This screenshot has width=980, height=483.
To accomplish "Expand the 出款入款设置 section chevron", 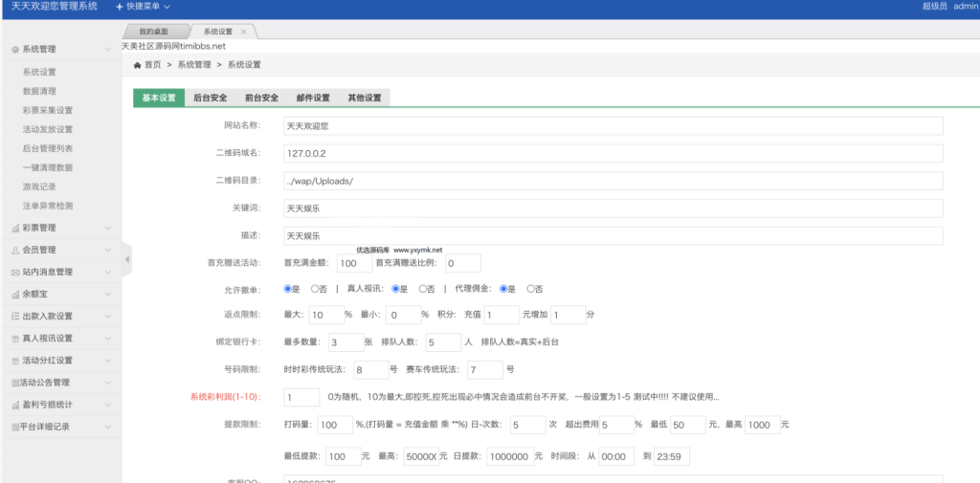I will click(x=109, y=317).
